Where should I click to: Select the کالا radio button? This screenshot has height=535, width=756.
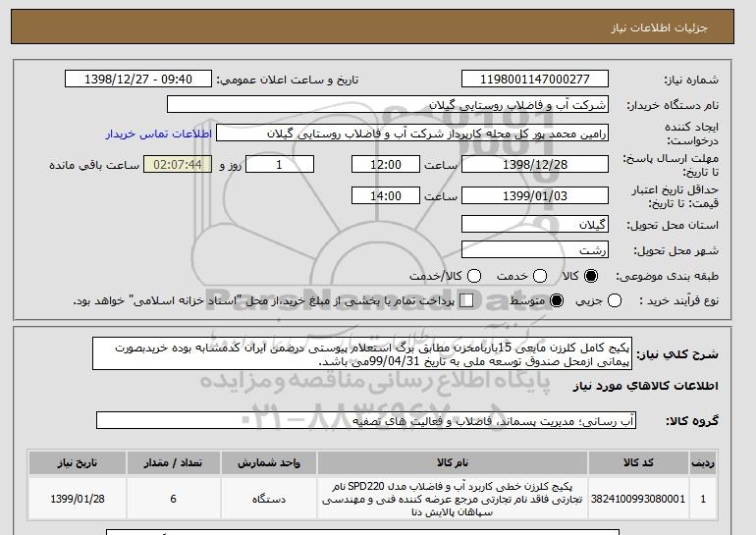(x=591, y=276)
